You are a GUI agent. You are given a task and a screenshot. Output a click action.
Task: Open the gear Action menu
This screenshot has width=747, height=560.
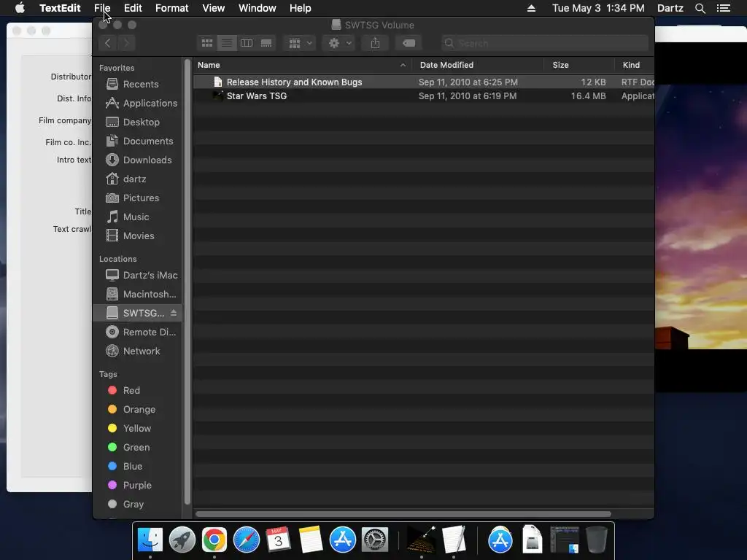point(340,43)
